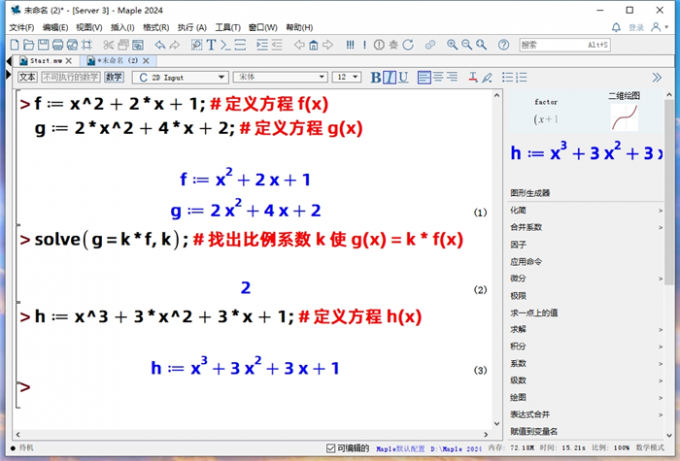Switch to 数学 math mode

click(114, 77)
